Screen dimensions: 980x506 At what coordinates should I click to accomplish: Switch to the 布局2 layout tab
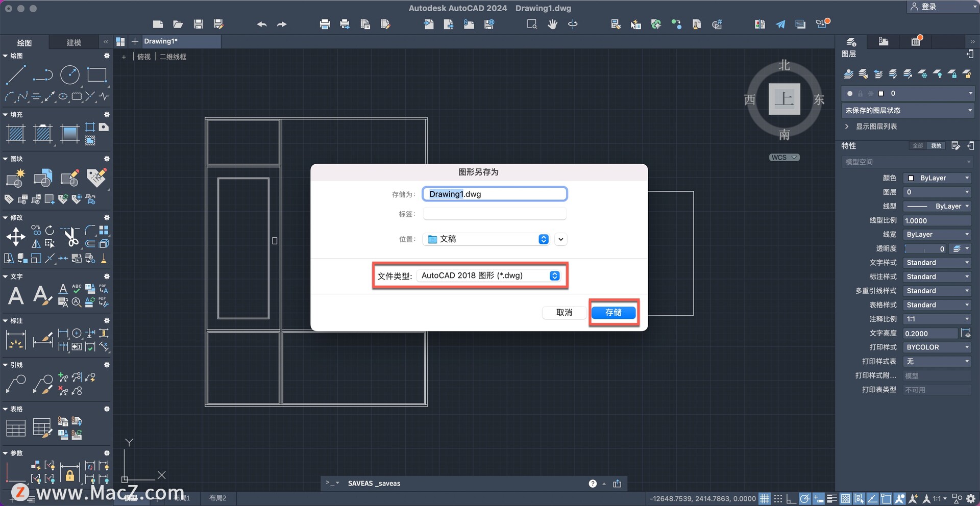point(217,498)
